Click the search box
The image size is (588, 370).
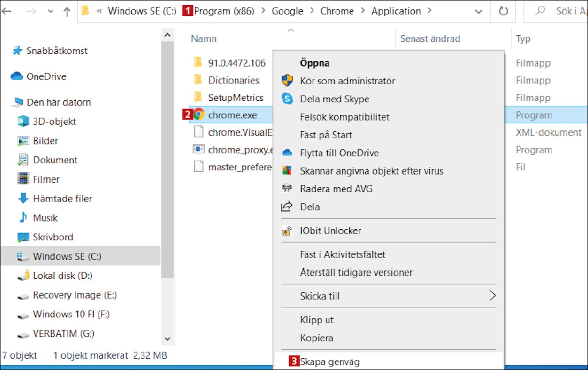tap(556, 11)
